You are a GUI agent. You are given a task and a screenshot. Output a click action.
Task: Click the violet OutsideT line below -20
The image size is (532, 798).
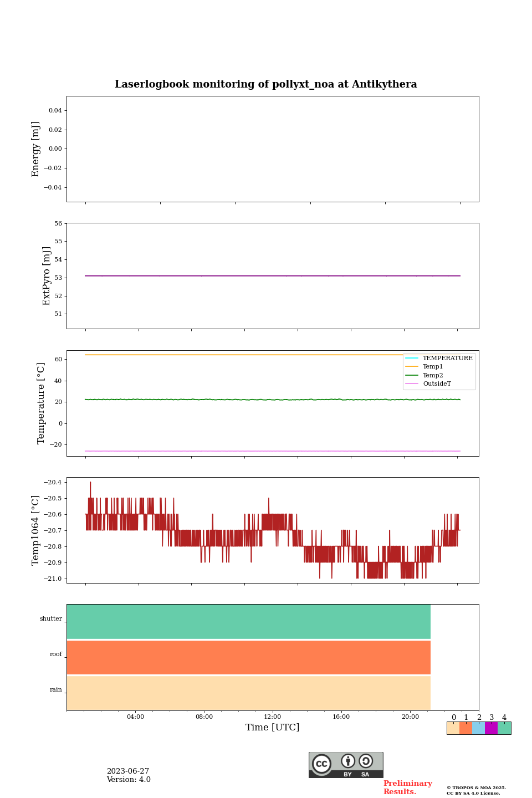pyautogui.click(x=273, y=451)
